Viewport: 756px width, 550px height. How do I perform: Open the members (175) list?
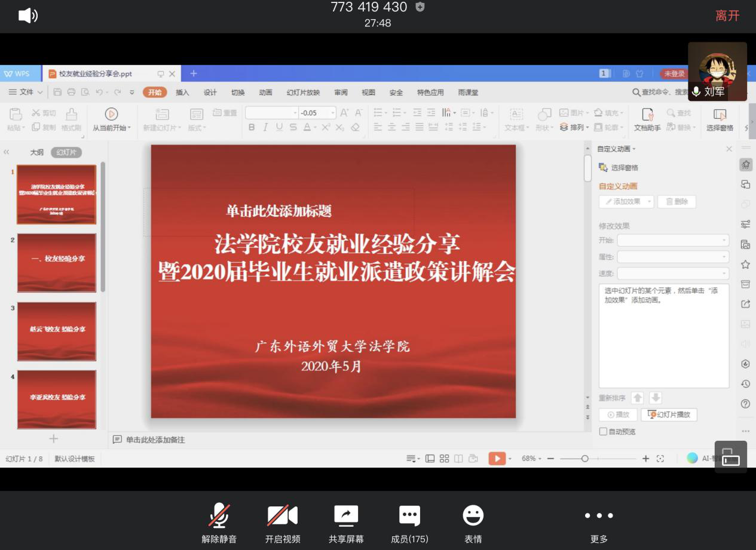[409, 515]
